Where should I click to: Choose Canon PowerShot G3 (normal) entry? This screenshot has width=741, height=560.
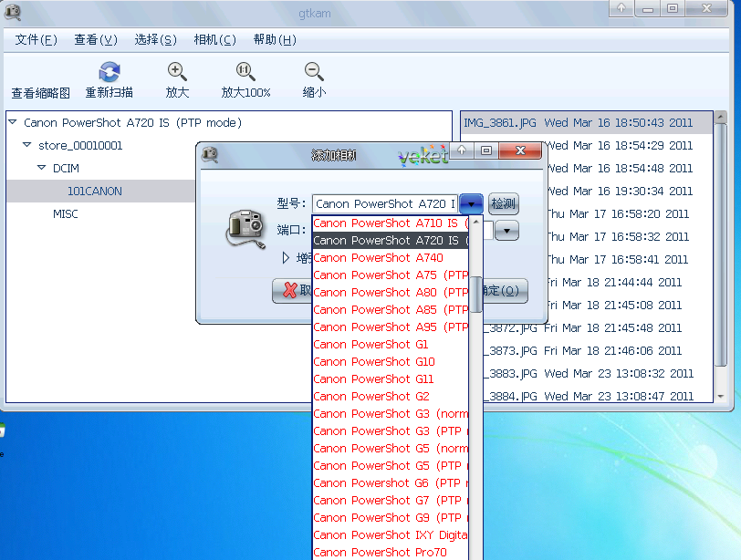point(391,414)
